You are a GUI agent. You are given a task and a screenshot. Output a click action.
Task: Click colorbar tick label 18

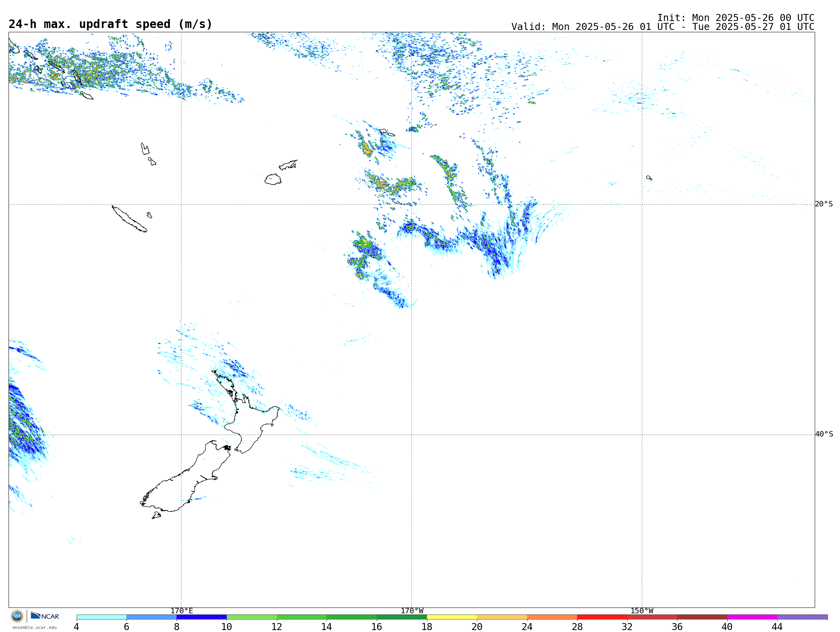427,627
